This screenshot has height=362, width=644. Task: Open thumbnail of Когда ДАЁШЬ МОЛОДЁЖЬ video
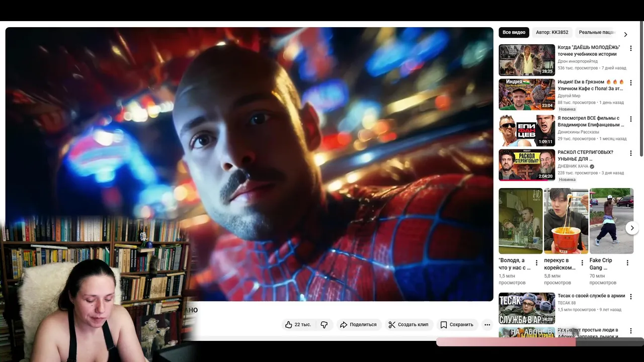(x=527, y=60)
